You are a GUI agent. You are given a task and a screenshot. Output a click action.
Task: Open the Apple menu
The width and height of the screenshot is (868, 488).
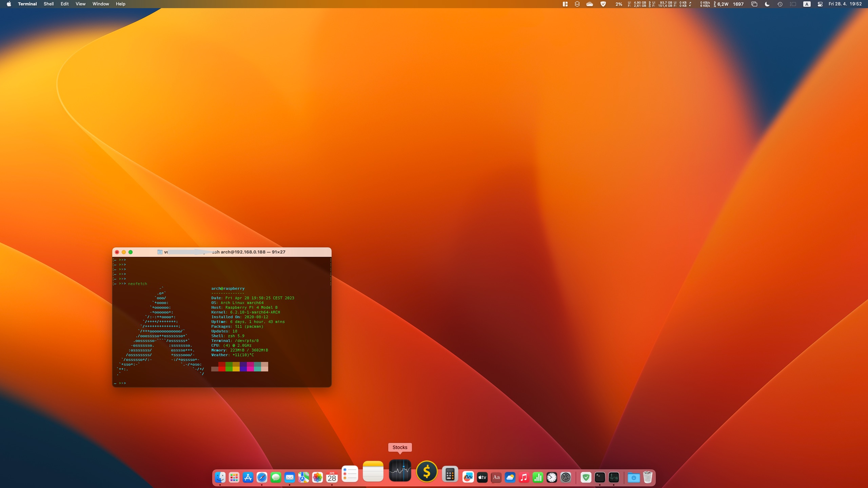coord(9,4)
